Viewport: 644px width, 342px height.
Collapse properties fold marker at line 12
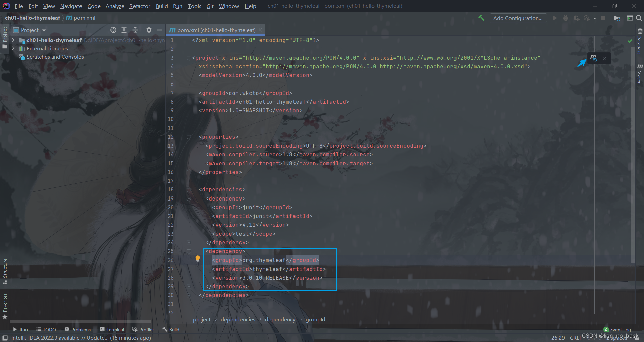pos(189,137)
